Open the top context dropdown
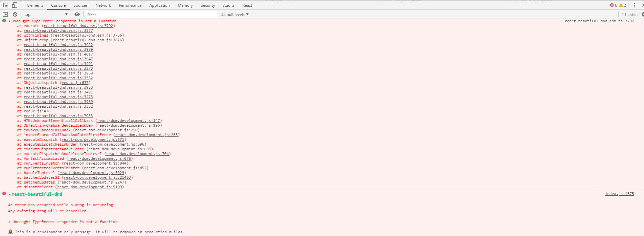 click(x=46, y=15)
